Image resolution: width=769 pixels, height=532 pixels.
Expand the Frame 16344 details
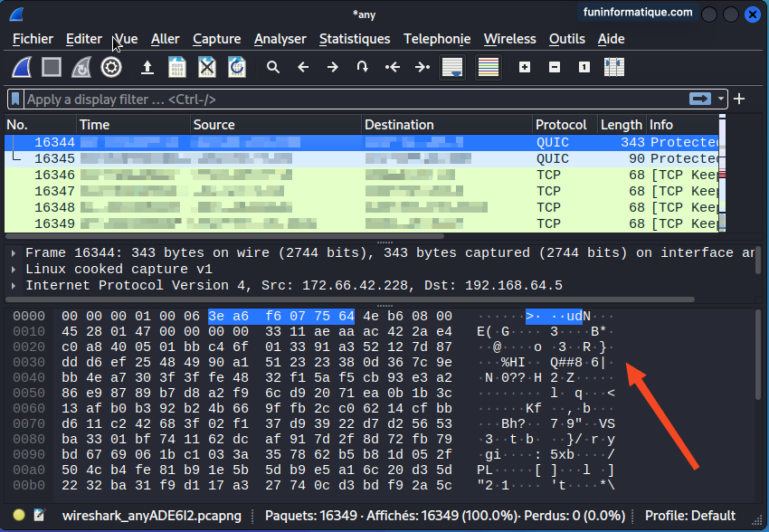pos(14,253)
